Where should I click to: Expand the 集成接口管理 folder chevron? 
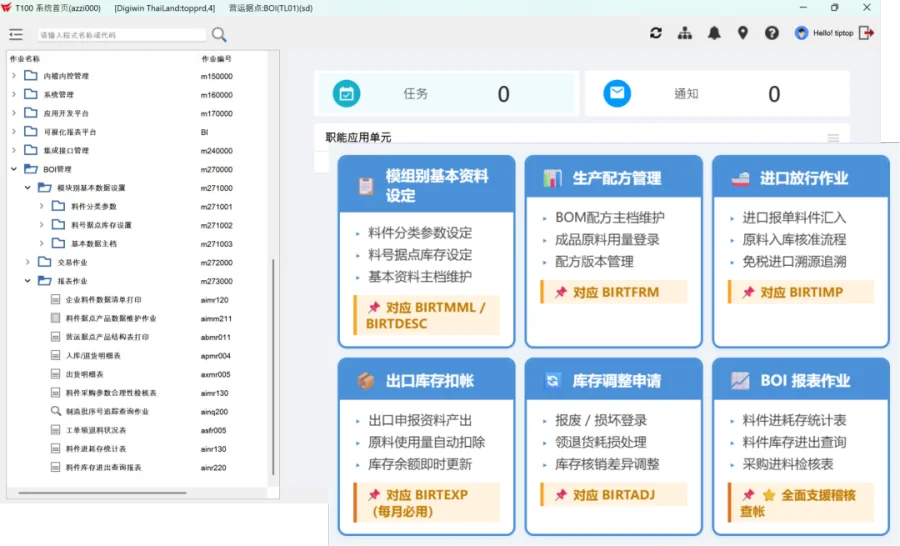(x=14, y=150)
